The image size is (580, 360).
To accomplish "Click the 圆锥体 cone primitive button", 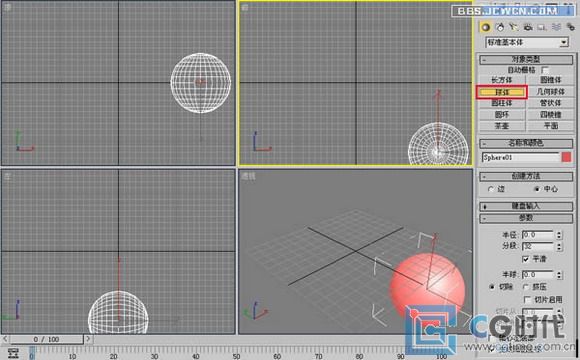I will pyautogui.click(x=550, y=80).
